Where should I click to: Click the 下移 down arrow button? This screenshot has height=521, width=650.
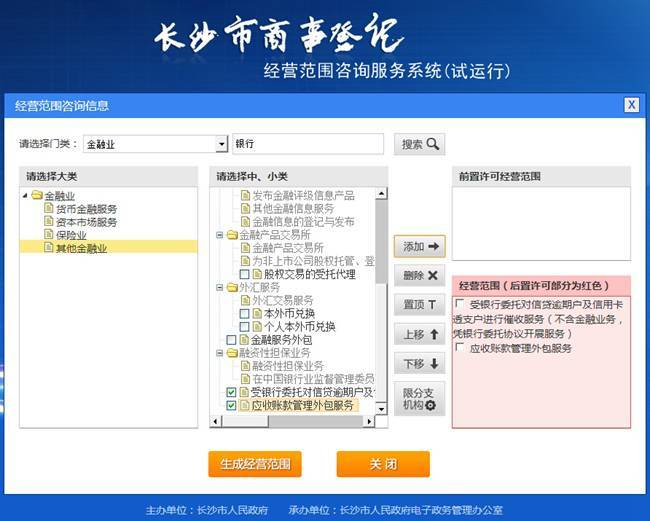click(420, 363)
